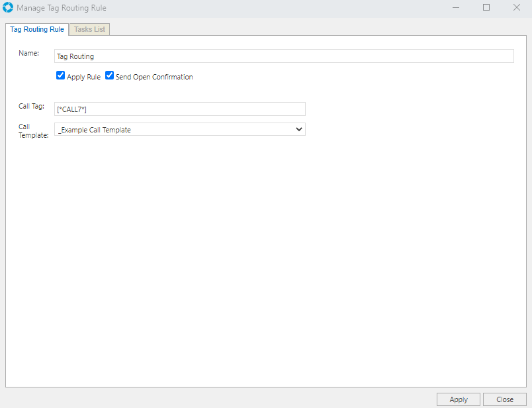Uncheck the Apply Rule checkbox

[61, 76]
